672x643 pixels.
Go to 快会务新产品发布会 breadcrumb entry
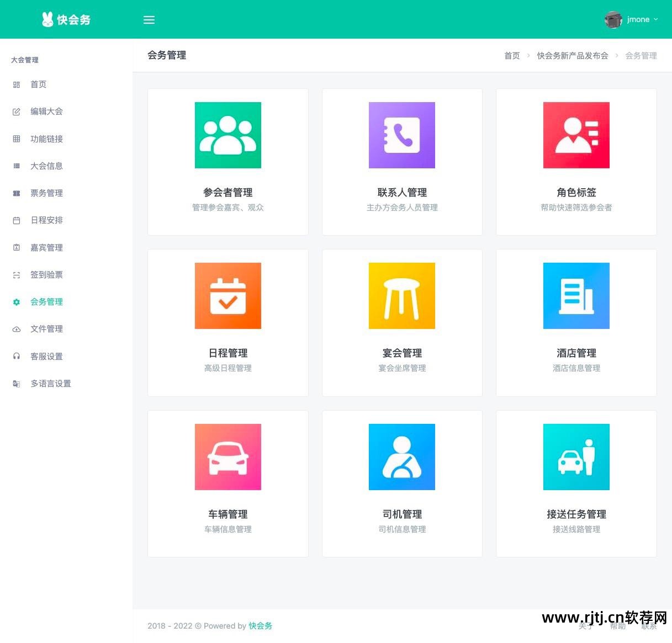pos(572,55)
